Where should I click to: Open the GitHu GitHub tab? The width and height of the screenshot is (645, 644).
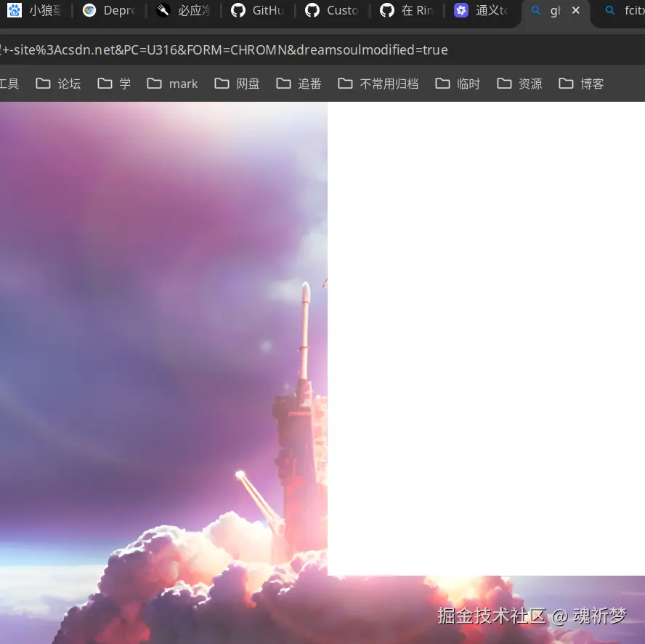tap(258, 10)
